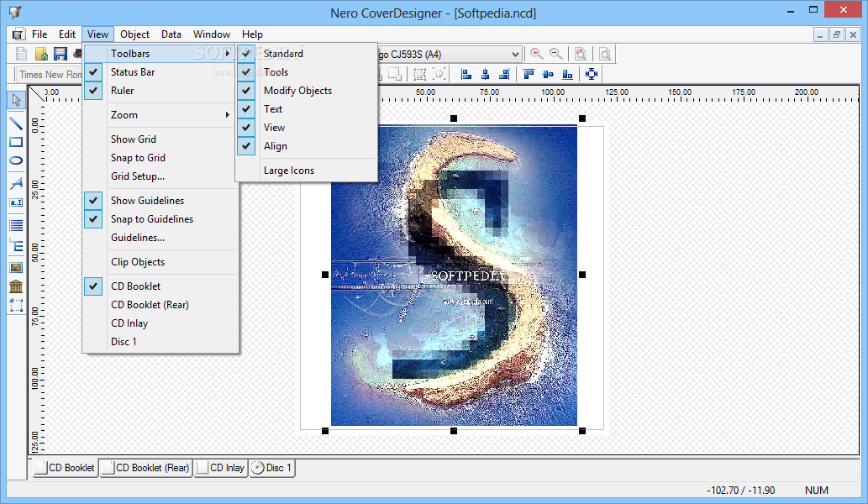The height and width of the screenshot is (504, 868).
Task: Uncheck Snap to Guidelines
Action: click(160, 219)
